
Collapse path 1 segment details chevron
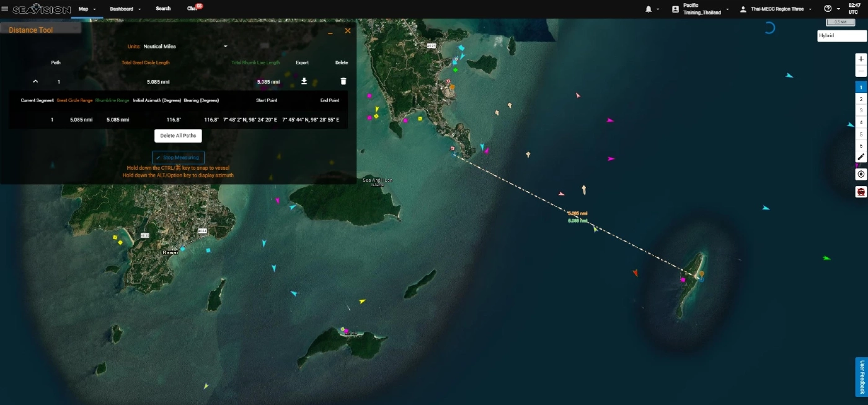pyautogui.click(x=35, y=81)
